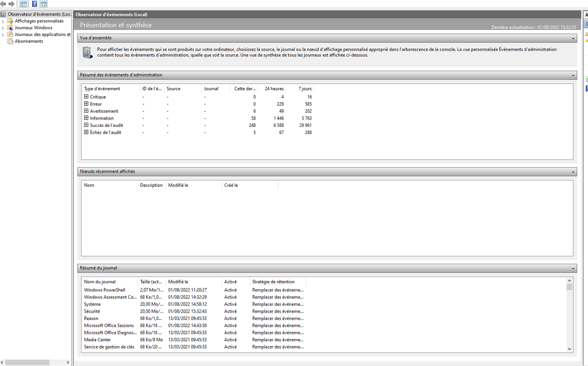Click the Dernière actualisation timestamp text
588x366 pixels.
(533, 28)
